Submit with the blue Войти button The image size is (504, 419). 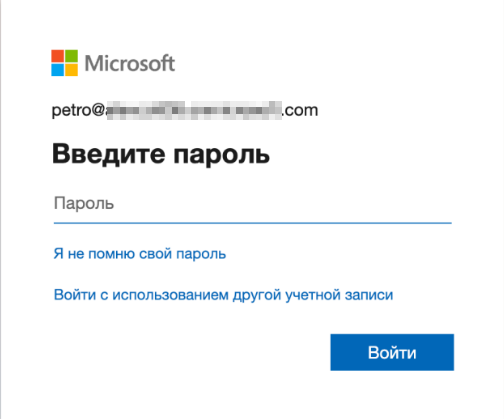[392, 352]
